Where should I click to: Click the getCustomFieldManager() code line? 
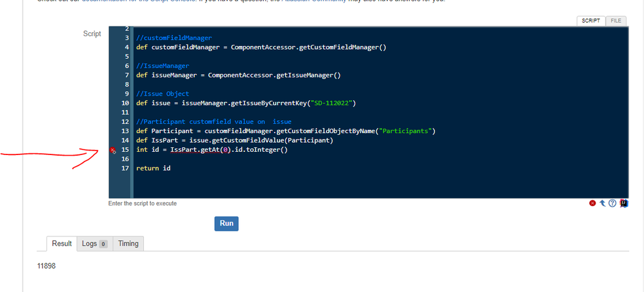[x=261, y=47]
